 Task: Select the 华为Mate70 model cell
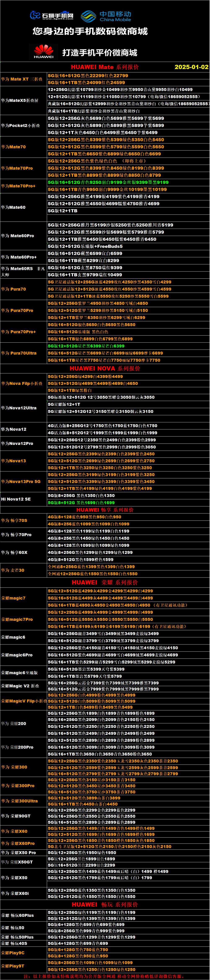(24, 147)
